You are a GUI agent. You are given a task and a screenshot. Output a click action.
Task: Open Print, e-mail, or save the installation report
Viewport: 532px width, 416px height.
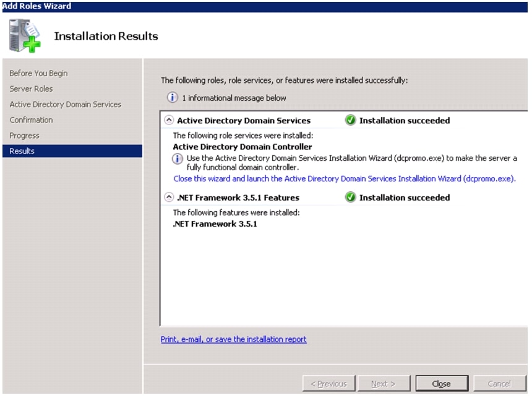pyautogui.click(x=233, y=339)
